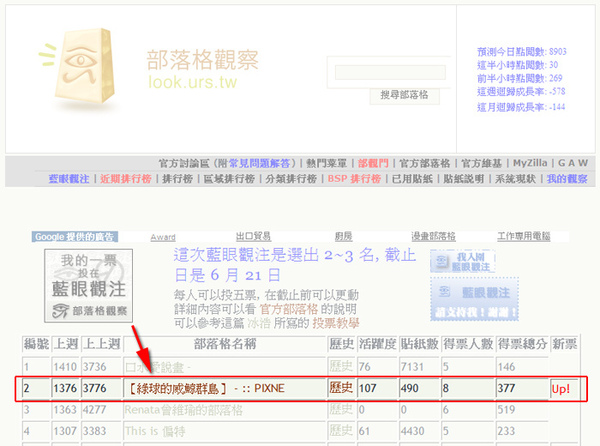The image size is (600, 446).
Task: Click 前半小時點閱數 269 stat
Action: (x=520, y=78)
